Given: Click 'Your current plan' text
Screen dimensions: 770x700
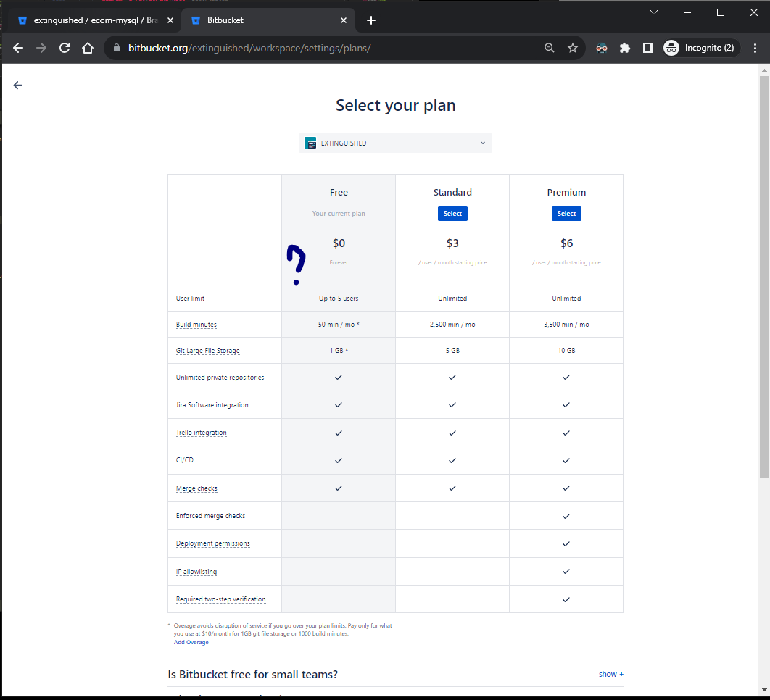Looking at the screenshot, I should (x=339, y=214).
